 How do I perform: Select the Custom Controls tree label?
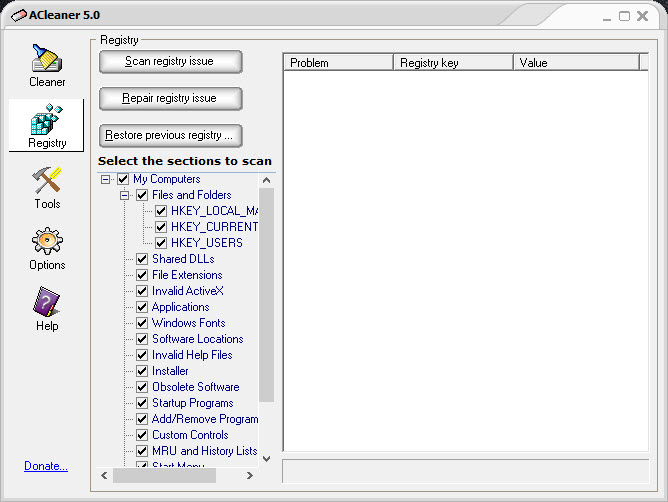point(190,435)
